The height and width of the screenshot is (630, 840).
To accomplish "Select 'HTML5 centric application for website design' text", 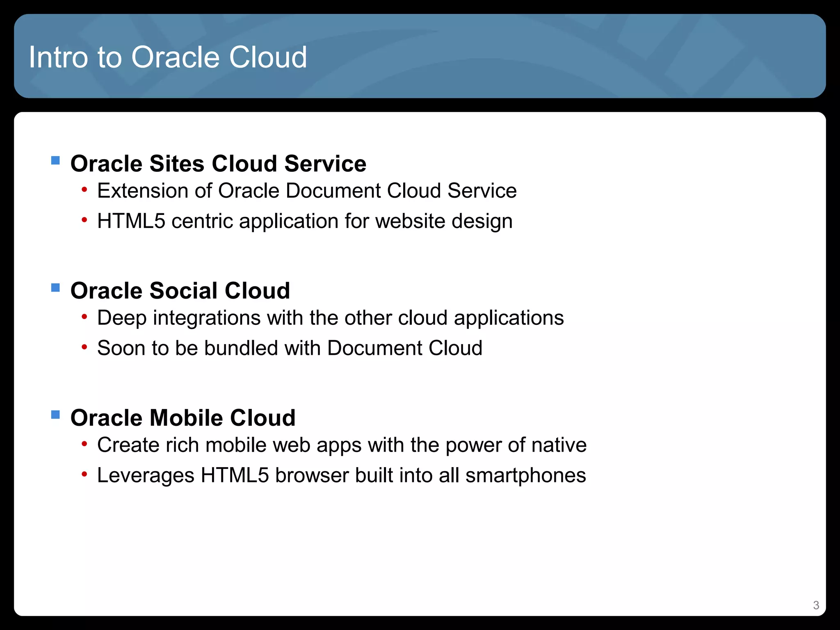I will [x=305, y=221].
